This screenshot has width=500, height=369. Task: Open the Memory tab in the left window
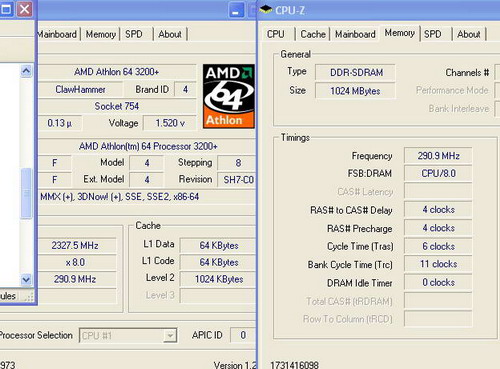pos(101,34)
